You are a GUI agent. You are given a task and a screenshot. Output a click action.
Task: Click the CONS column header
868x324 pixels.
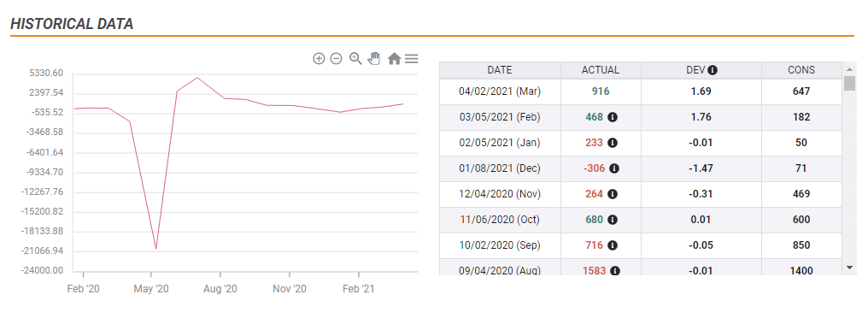coord(801,70)
